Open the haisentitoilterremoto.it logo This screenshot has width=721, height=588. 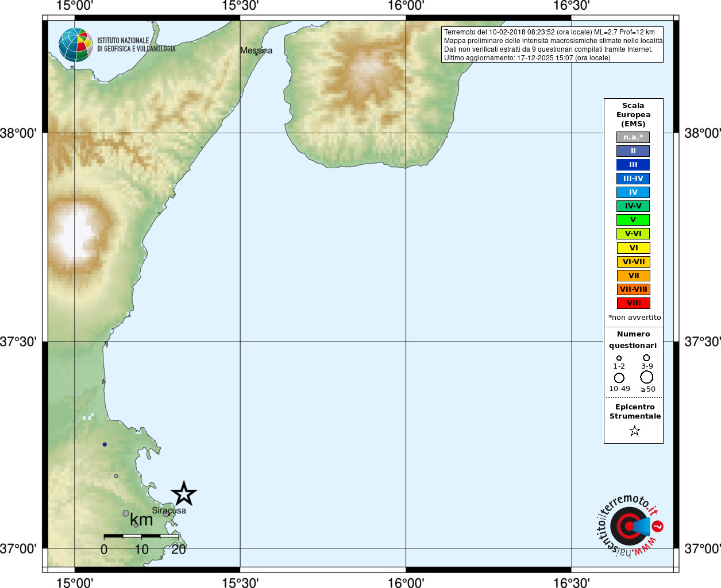click(630, 525)
